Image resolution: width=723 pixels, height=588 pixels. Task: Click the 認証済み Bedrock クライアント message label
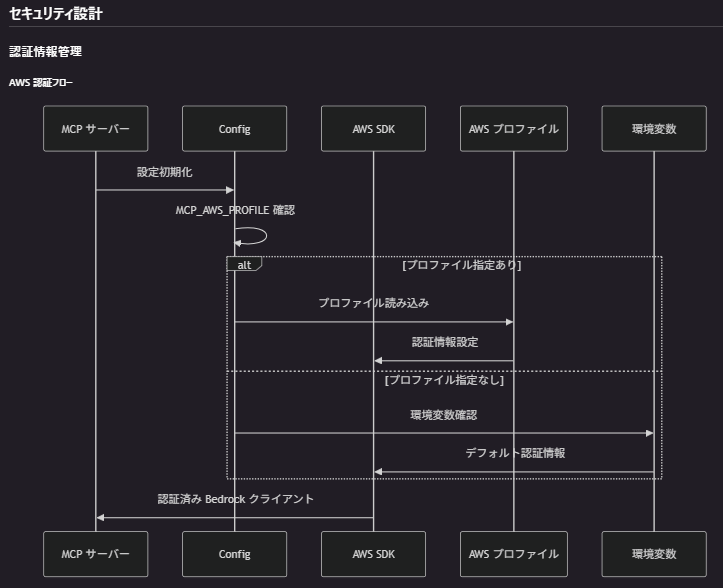(x=236, y=499)
